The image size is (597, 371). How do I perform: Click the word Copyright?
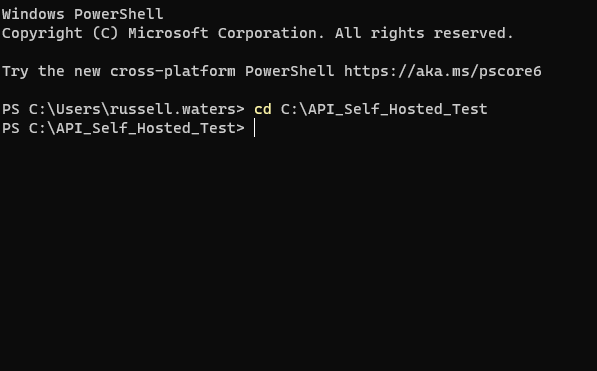tap(42, 34)
